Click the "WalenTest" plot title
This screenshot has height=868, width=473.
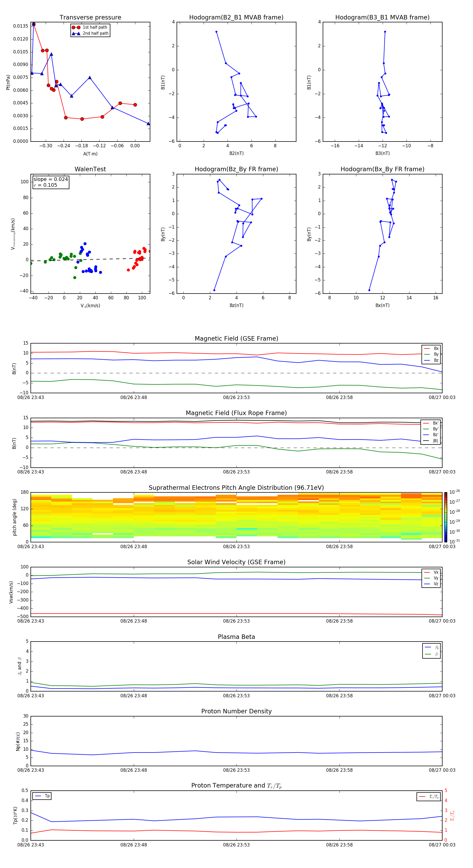(x=90, y=169)
